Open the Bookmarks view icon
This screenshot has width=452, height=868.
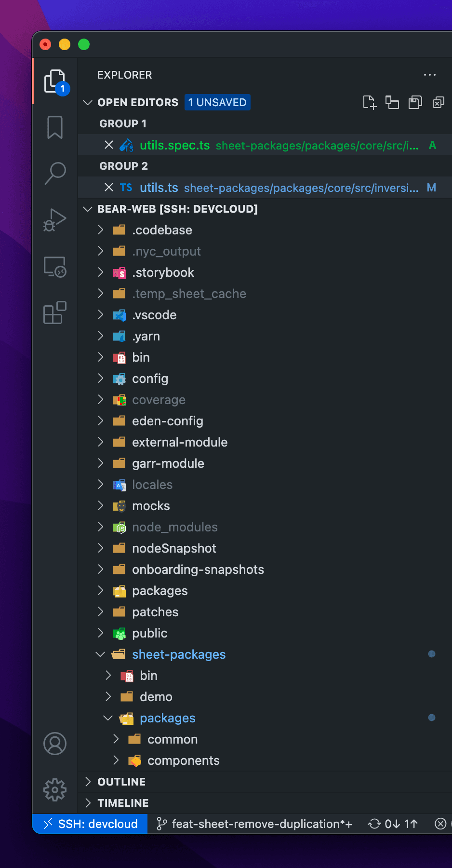pyautogui.click(x=55, y=127)
